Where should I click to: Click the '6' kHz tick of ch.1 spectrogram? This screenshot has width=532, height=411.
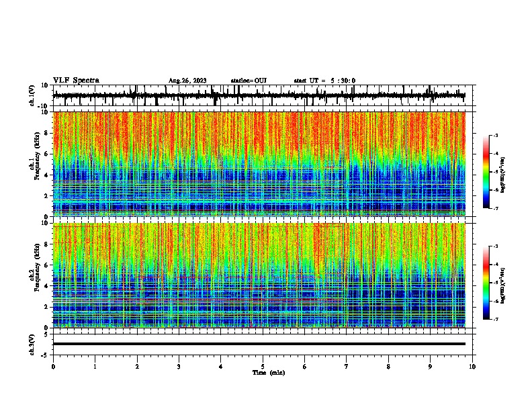[47, 154]
